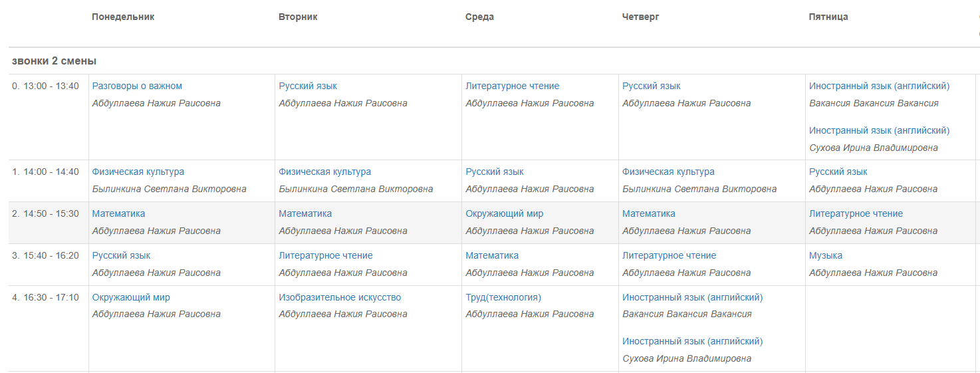Open Thursday's Русский язык lesson at 13:00

(652, 86)
